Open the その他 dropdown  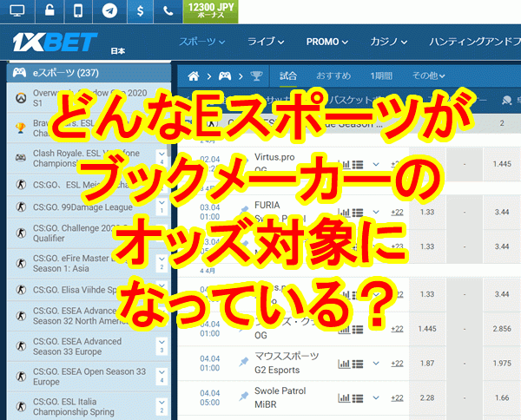[428, 76]
